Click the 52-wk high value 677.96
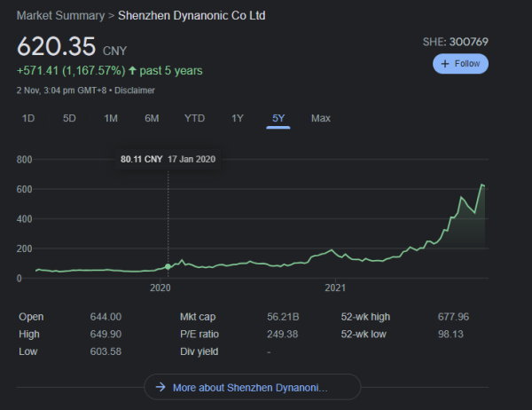 (x=453, y=317)
